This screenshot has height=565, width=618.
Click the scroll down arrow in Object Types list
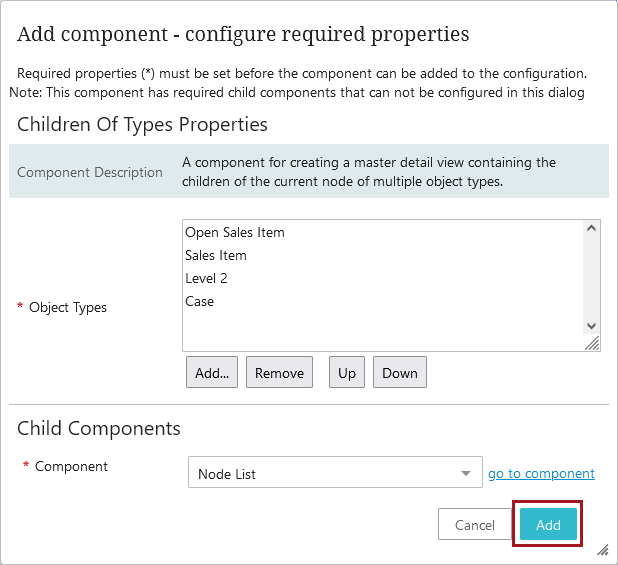(591, 326)
